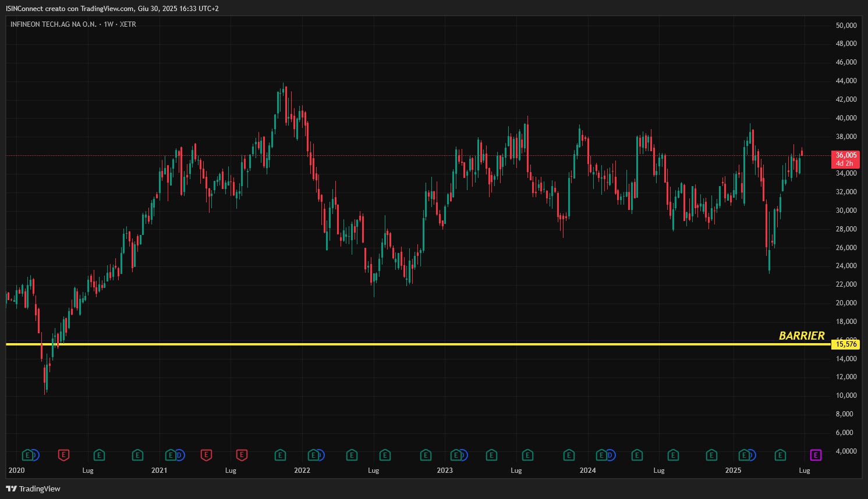Click the 4d 2h bar countdown

844,163
